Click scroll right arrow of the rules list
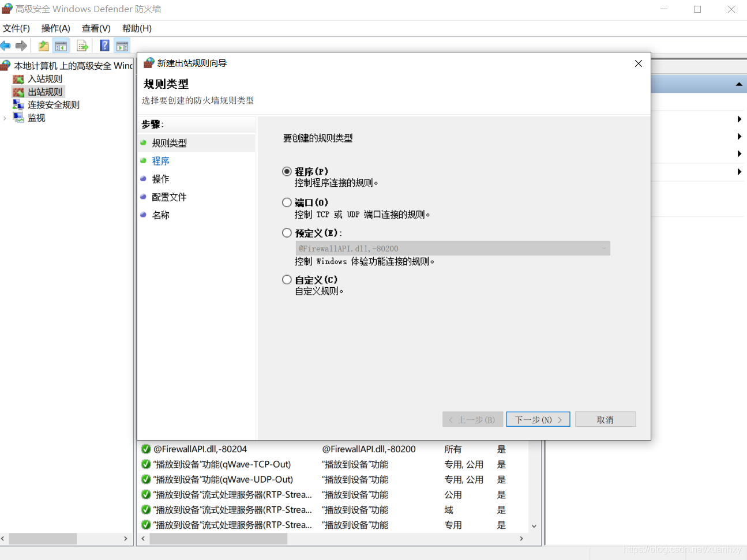Screen dimensions: 747x560 [521, 539]
